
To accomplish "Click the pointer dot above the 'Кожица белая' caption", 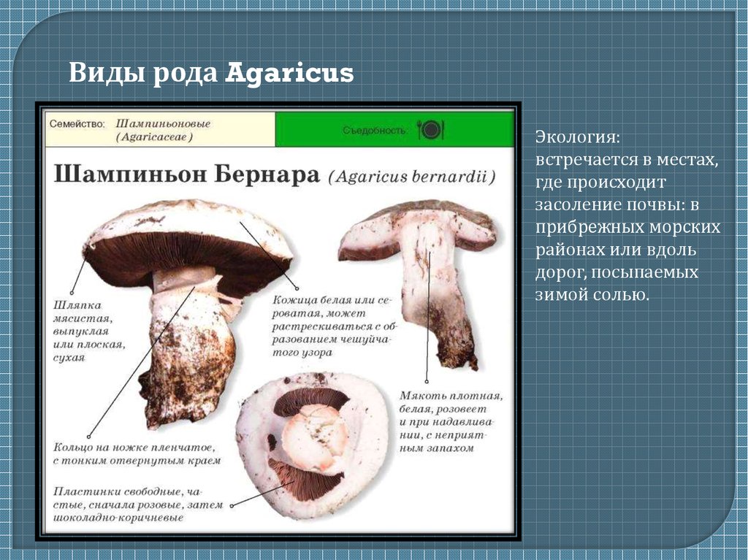I will coord(295,285).
